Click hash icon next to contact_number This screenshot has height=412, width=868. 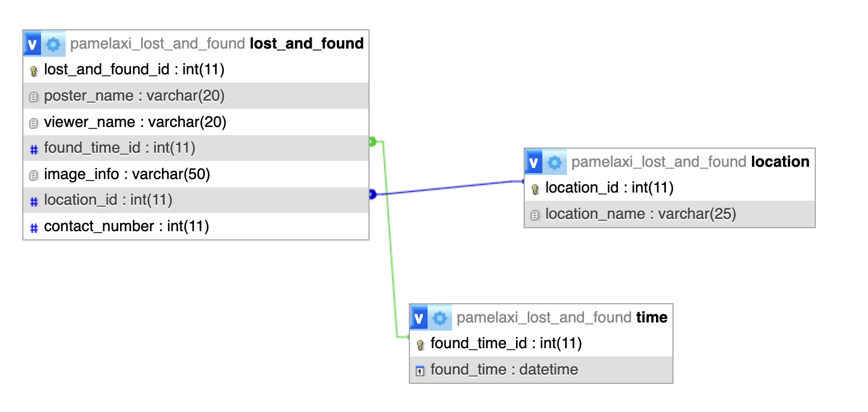[x=33, y=227]
